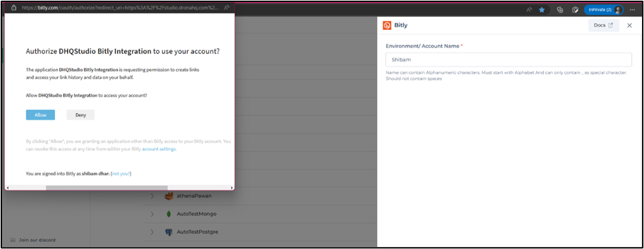Click the browser essentials shield icon
644x249 pixels.
[575, 10]
